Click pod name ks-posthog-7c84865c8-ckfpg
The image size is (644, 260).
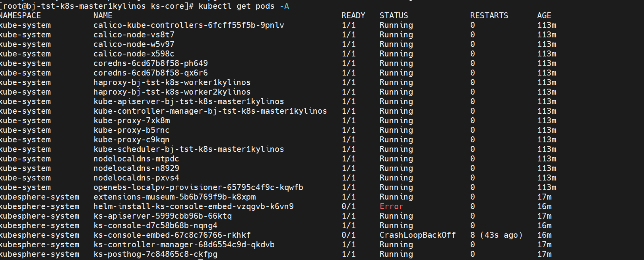point(155,254)
